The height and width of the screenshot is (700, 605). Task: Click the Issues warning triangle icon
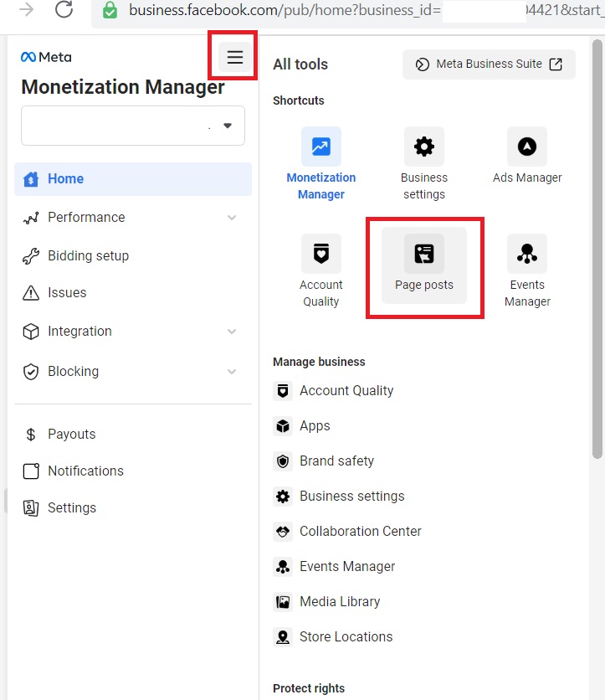31,293
